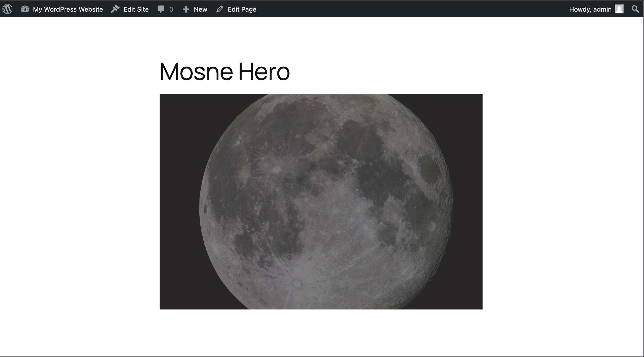The height and width of the screenshot is (357, 644).
Task: Click the admin avatar thumbnail
Action: coord(619,9)
